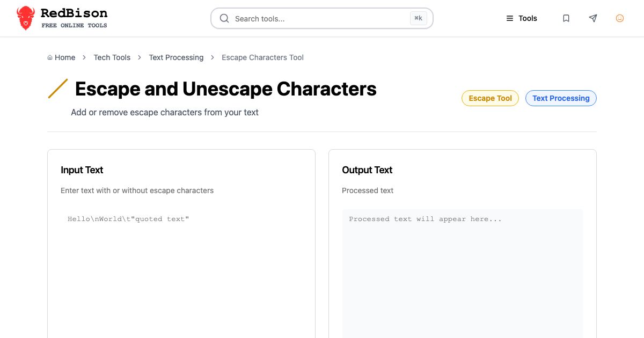Viewport: 644px width, 338px height.
Task: Click 'Add or remove escape characters' subtitle
Action: pyautogui.click(x=165, y=113)
